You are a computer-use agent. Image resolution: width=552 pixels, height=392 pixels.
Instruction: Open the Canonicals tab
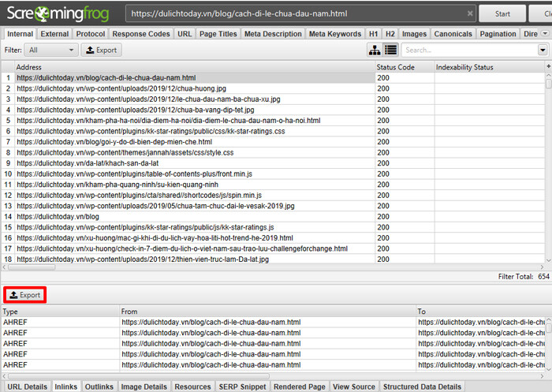(x=453, y=34)
